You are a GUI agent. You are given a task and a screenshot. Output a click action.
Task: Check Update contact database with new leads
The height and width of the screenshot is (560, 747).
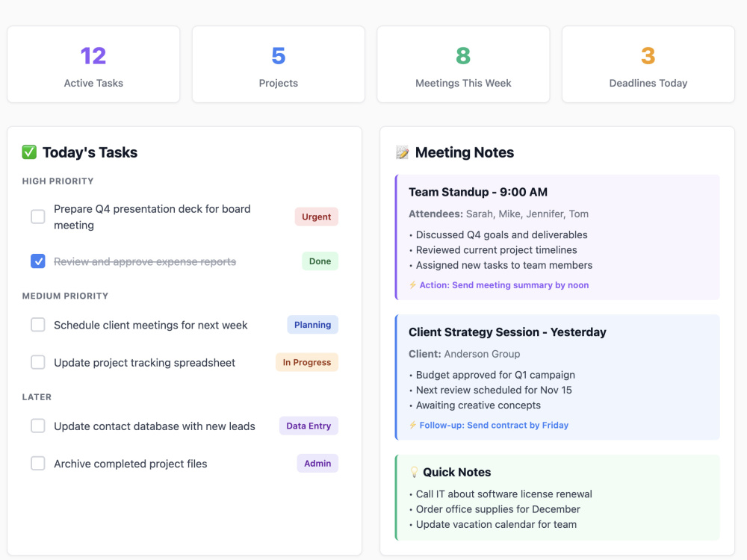click(38, 426)
